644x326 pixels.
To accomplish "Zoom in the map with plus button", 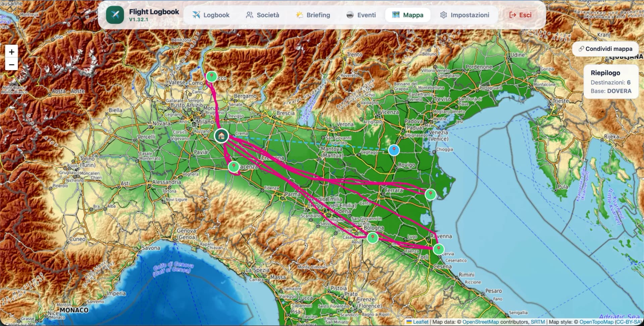I will [x=11, y=52].
